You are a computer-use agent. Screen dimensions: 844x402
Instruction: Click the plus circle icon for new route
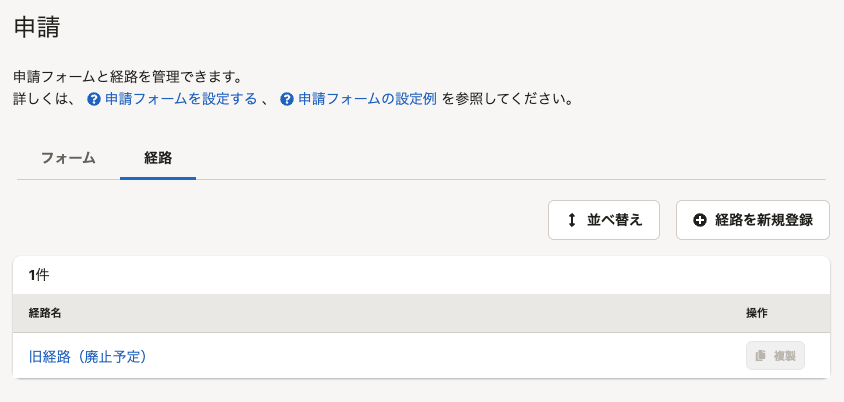700,220
